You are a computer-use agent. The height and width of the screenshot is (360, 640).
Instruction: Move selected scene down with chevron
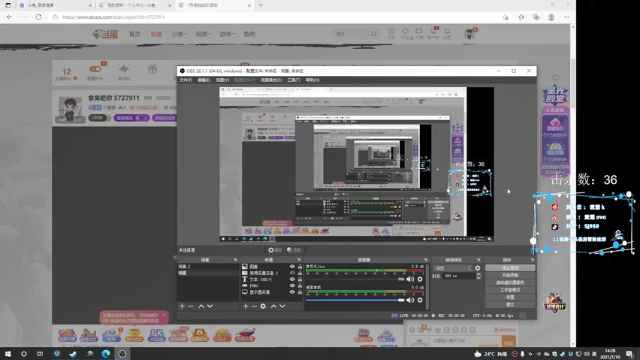[x=210, y=306]
